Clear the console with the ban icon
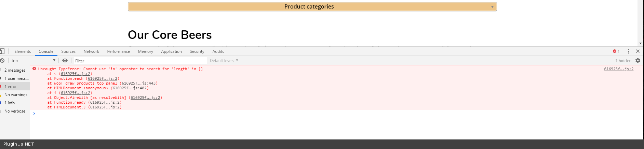Screen dimensions: 644x149 (2, 61)
